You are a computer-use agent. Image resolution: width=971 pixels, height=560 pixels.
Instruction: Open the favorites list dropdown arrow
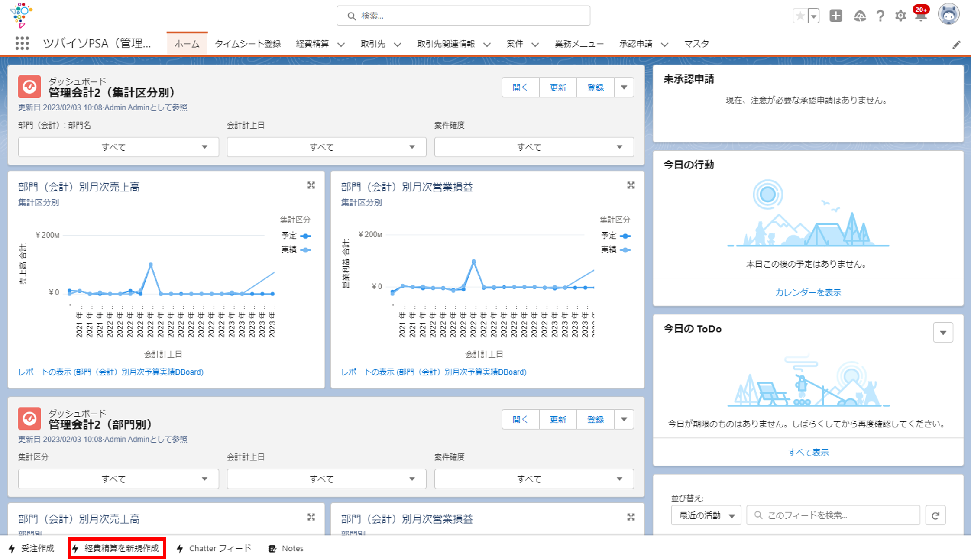coord(814,16)
